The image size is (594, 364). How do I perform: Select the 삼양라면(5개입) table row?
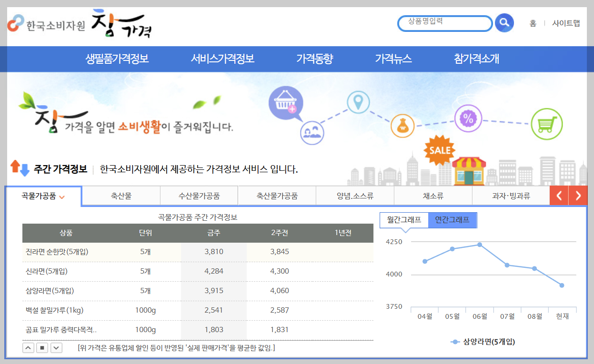tap(198, 291)
